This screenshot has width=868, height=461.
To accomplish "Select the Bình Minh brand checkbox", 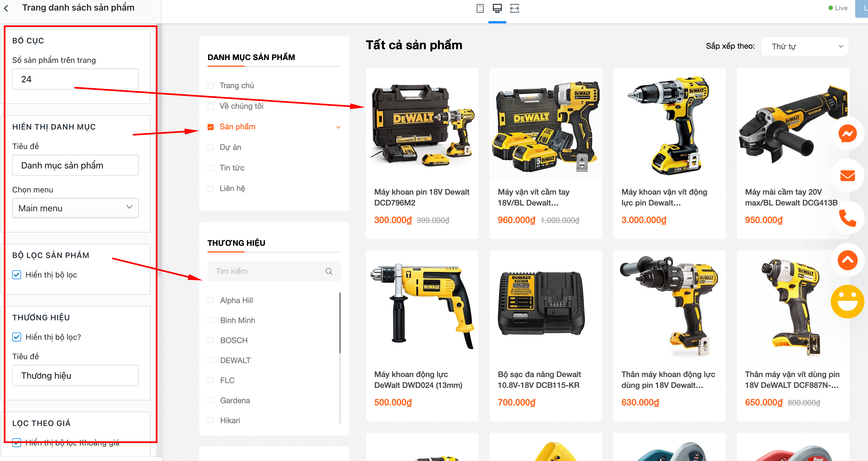I will [x=211, y=320].
